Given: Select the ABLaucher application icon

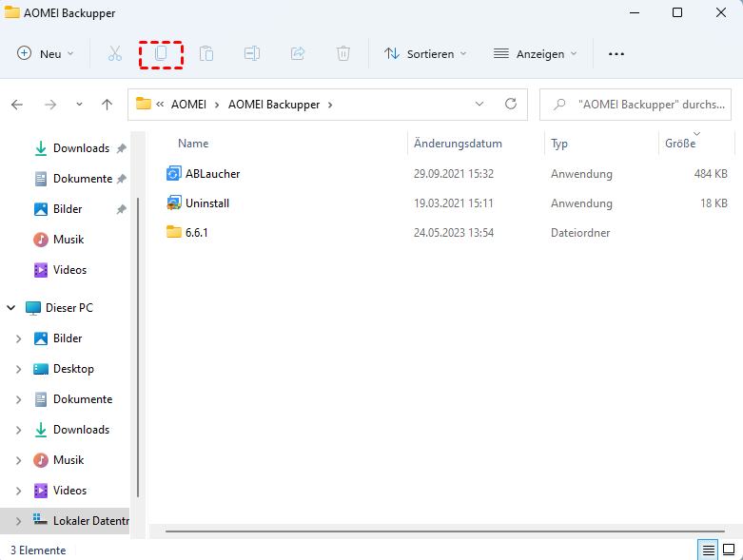Looking at the screenshot, I should coord(174,174).
